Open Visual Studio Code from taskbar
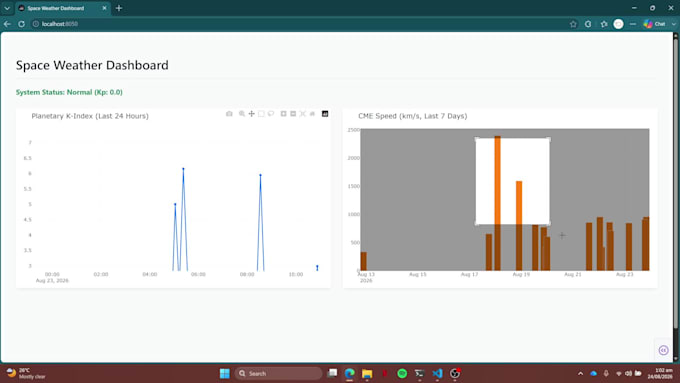The height and width of the screenshot is (383, 680). 437,373
